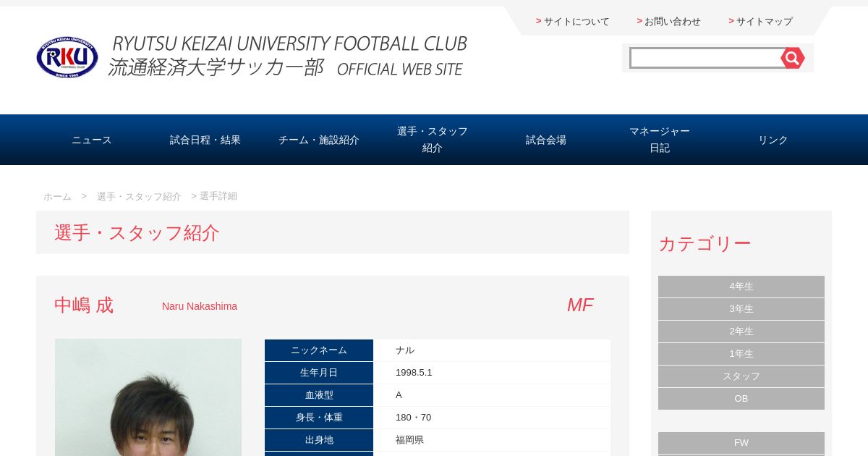Image resolution: width=868 pixels, height=456 pixels.
Task: Open 選手・スタッフ紹介 in the breadcrumb
Action: (x=139, y=196)
